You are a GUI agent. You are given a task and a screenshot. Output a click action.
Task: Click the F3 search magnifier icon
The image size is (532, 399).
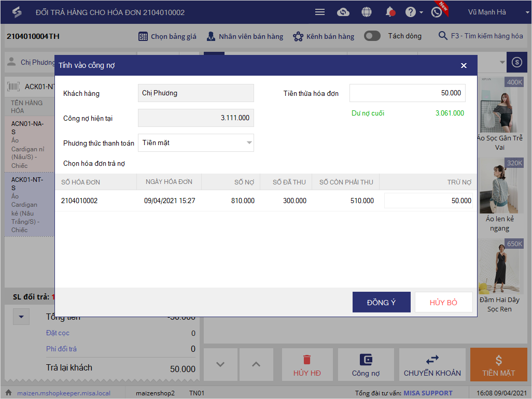443,36
